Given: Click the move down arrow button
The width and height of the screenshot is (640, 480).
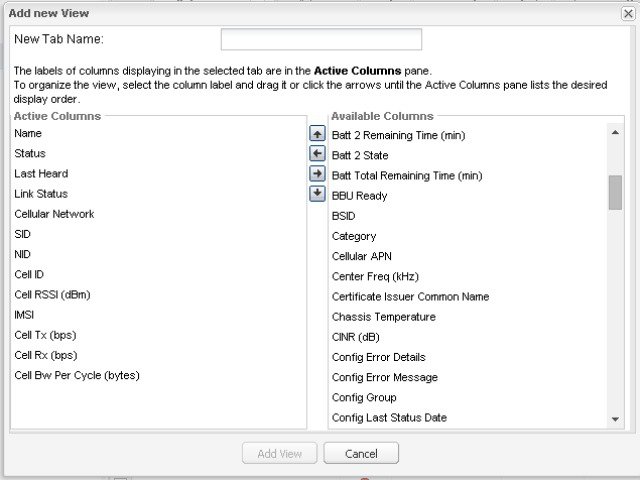Looking at the screenshot, I should (x=318, y=193).
